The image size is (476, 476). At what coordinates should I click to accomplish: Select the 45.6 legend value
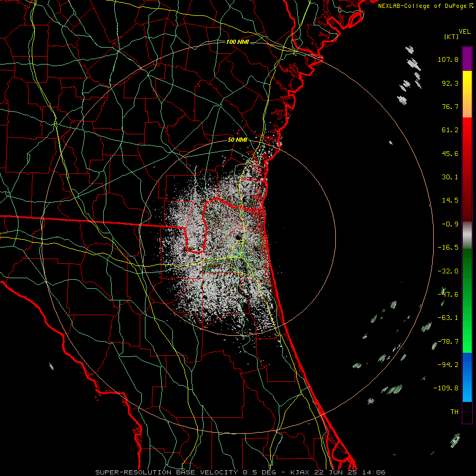point(450,153)
